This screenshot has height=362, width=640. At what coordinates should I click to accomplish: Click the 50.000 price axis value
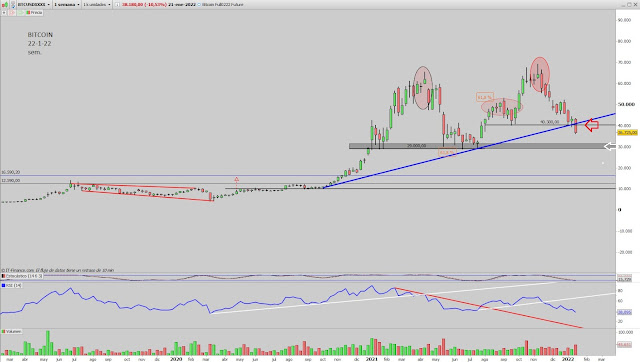(x=627, y=104)
